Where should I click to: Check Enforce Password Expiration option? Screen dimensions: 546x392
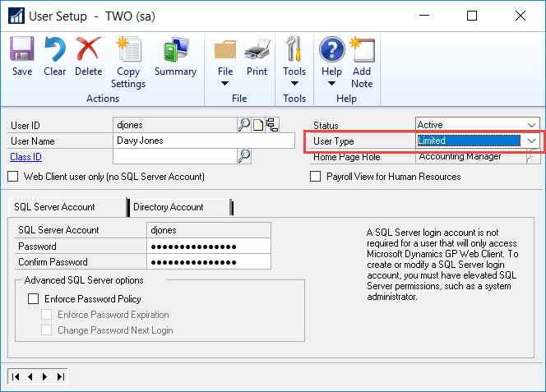[x=46, y=315]
